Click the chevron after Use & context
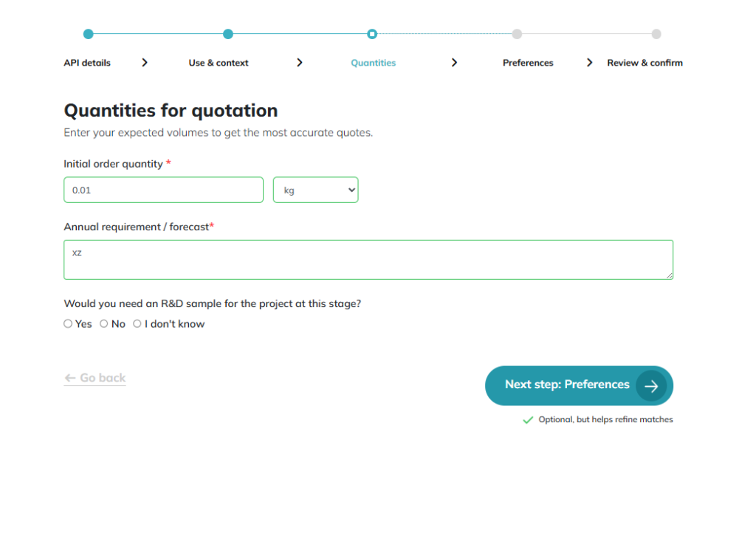Image resolution: width=756 pixels, height=544 pixels. click(x=300, y=63)
